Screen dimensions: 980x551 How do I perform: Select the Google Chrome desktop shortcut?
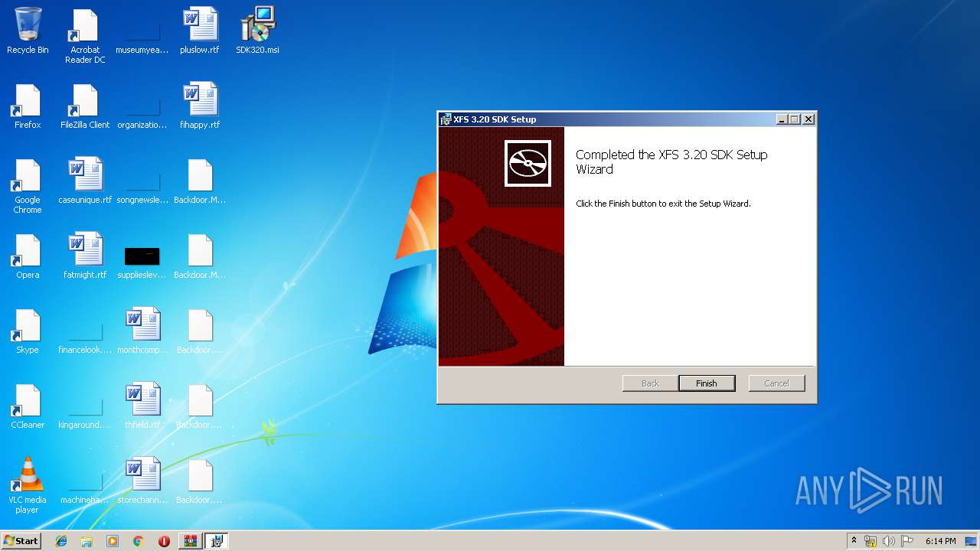click(x=28, y=186)
